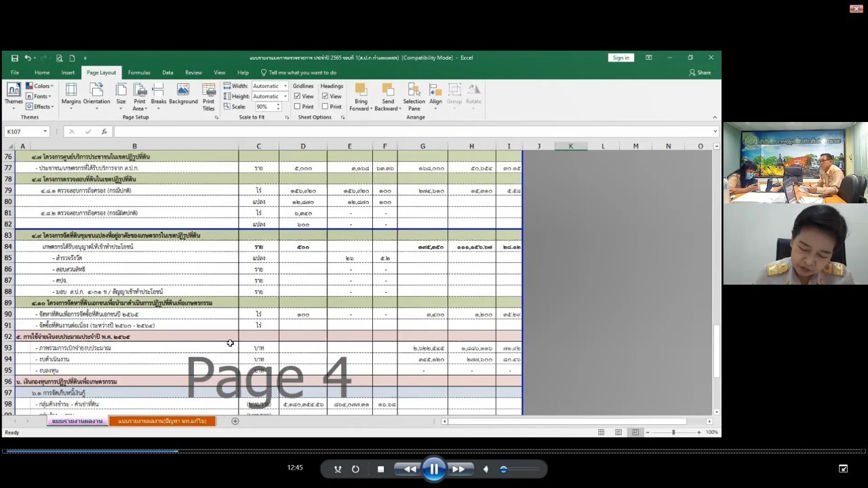Open the Align objects menu
Screen dimensions: 868x488
pyautogui.click(x=435, y=97)
